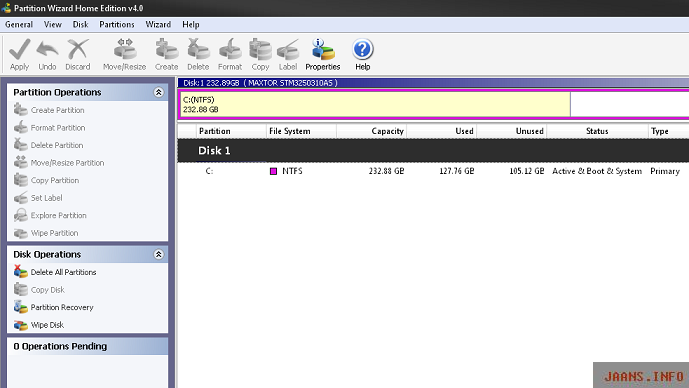The height and width of the screenshot is (388, 689).
Task: Click the Create Partition text entry
Action: point(58,110)
